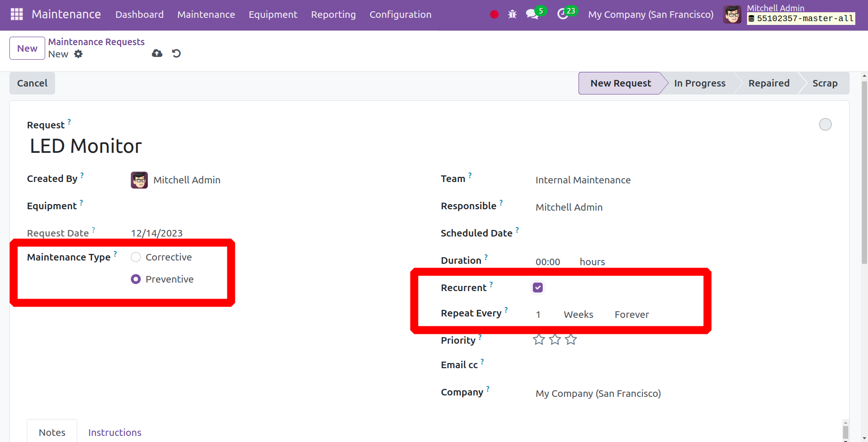
Task: Select Corrective maintenance type
Action: [136, 257]
